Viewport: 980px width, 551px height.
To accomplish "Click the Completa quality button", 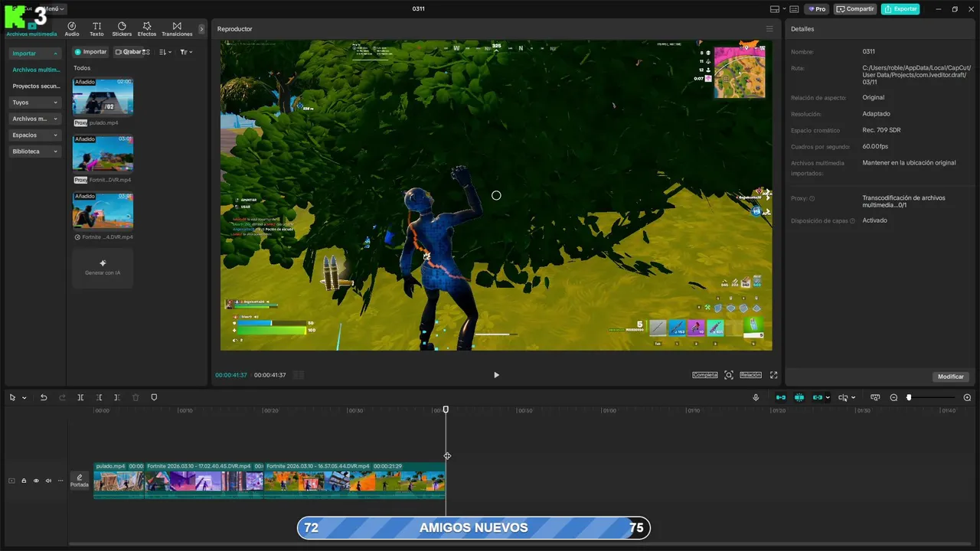I will click(x=705, y=375).
